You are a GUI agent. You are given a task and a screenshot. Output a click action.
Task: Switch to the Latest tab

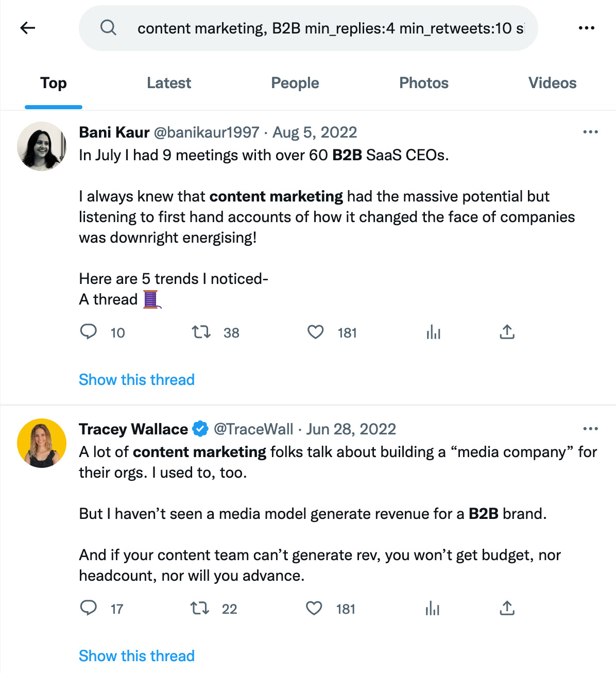[x=169, y=83]
